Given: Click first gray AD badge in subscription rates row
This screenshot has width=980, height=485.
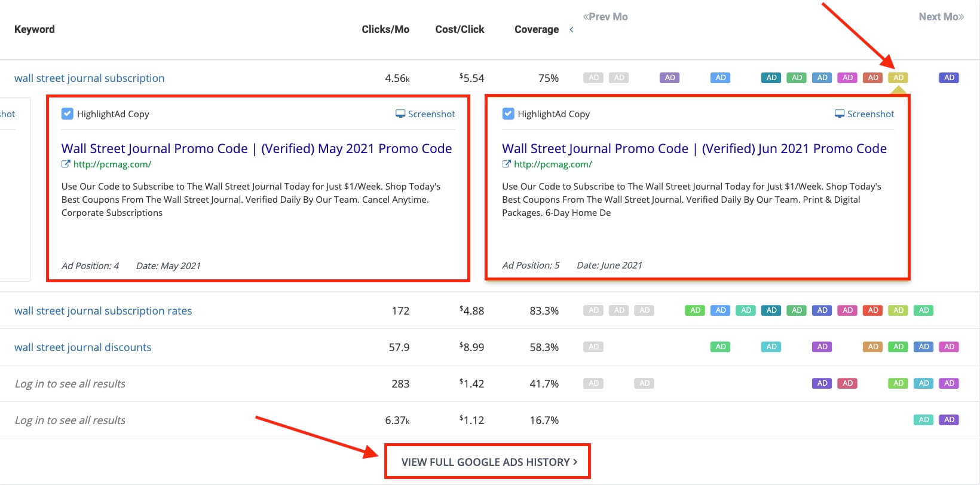Looking at the screenshot, I should pos(593,310).
